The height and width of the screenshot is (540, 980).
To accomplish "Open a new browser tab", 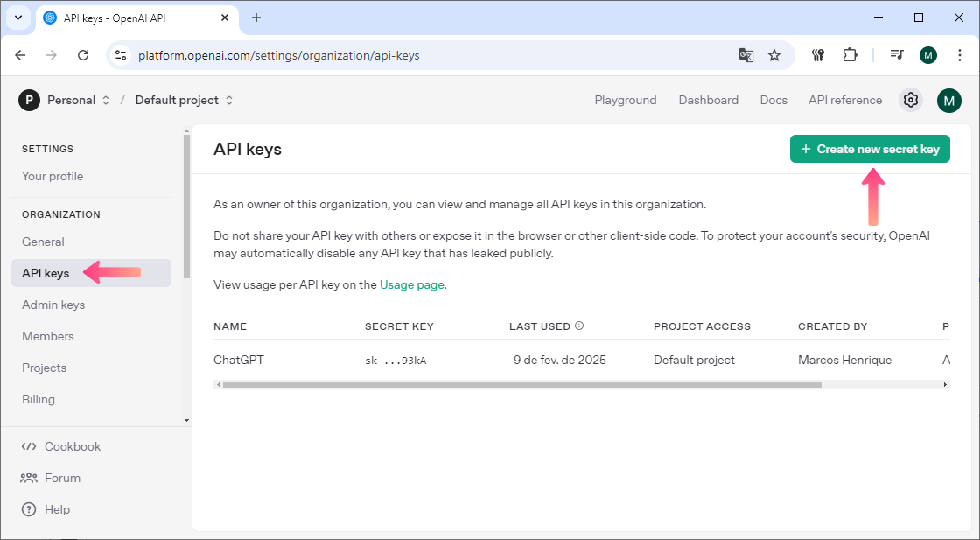I will (x=256, y=18).
